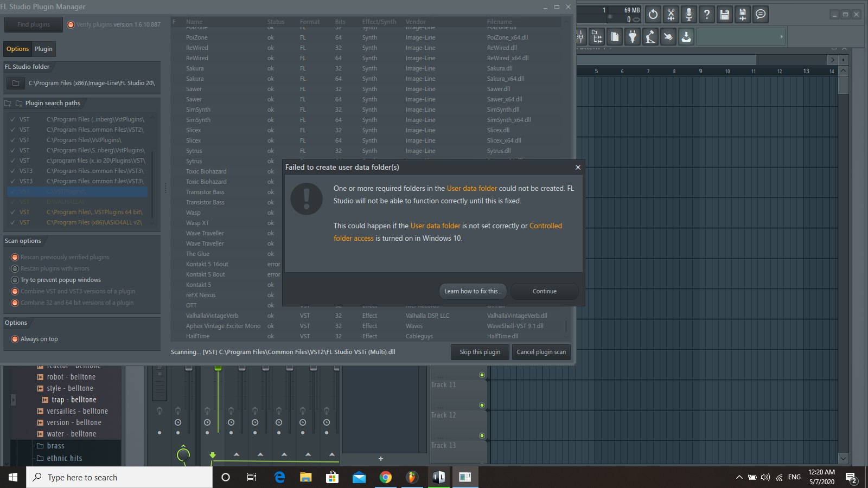Open the first 'User data folder' link

pyautogui.click(x=471, y=188)
